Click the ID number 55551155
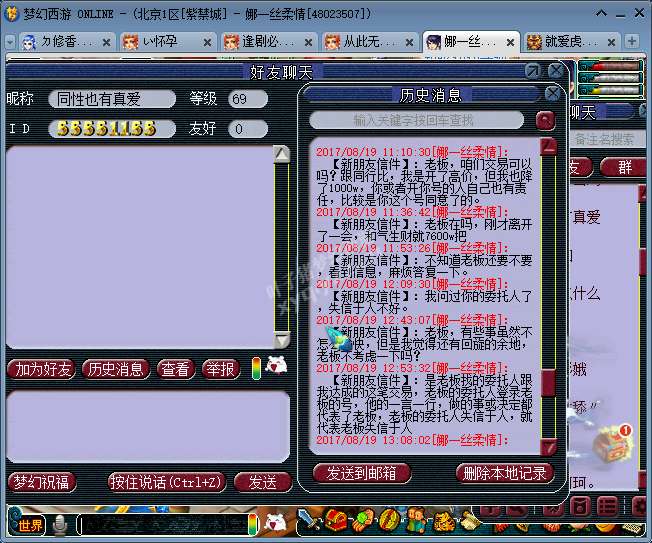The width and height of the screenshot is (652, 543). click(x=106, y=128)
